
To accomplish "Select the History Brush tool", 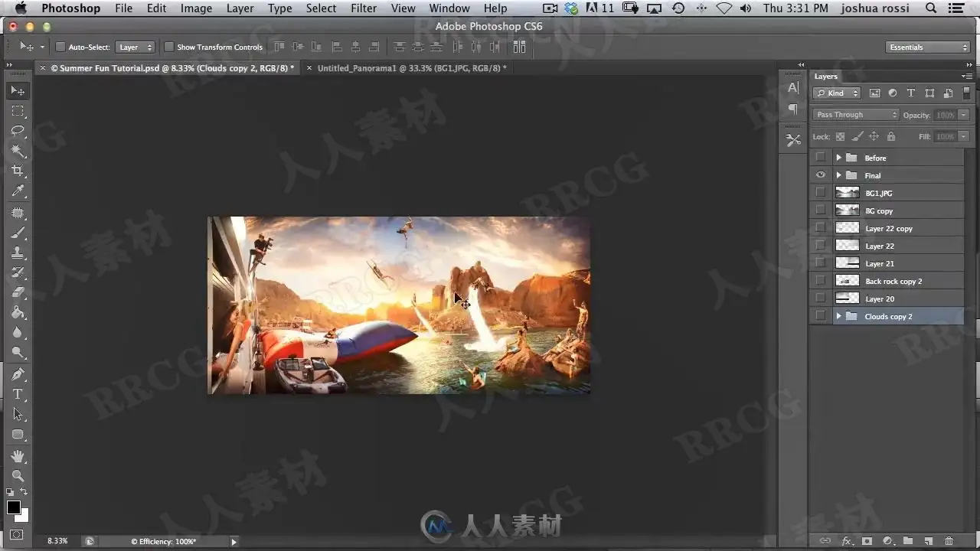I will [18, 272].
